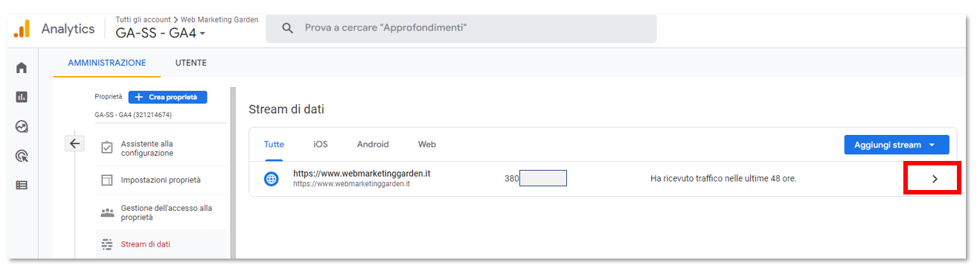The height and width of the screenshot is (269, 980).
Task: Click the Crea proprietà button
Action: click(167, 97)
